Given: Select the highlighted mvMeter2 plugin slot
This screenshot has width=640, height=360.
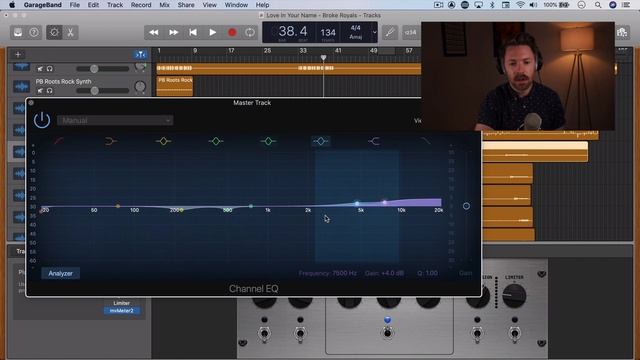Looking at the screenshot, I should pyautogui.click(x=122, y=311).
